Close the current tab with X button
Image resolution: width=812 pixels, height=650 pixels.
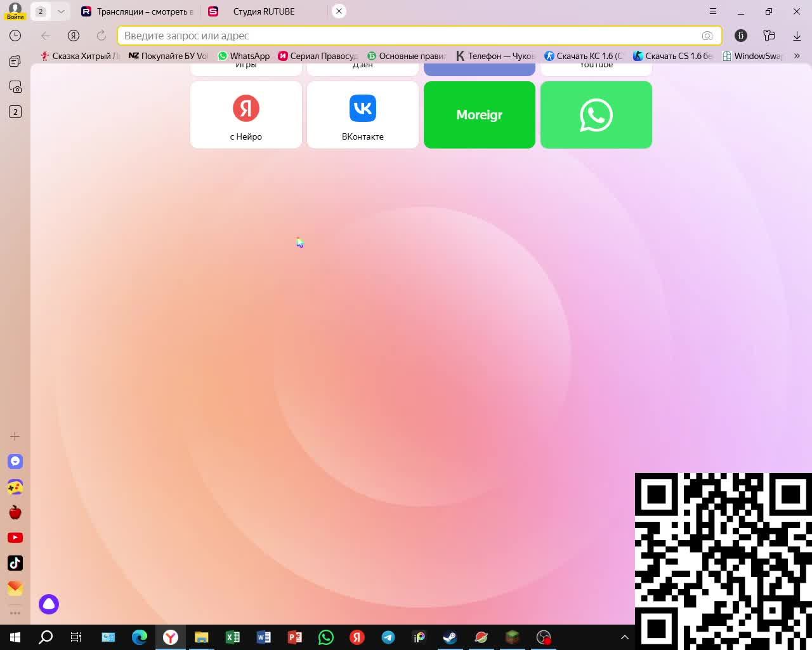click(x=339, y=11)
